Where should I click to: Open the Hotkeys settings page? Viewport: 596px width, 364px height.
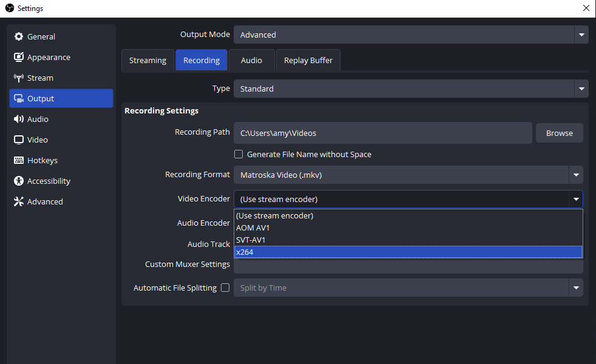[x=61, y=160]
